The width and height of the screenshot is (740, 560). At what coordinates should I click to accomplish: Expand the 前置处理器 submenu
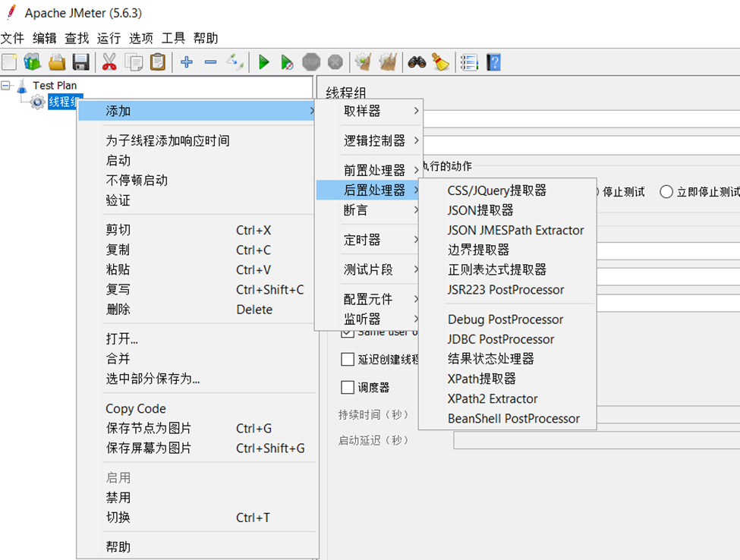tap(368, 170)
